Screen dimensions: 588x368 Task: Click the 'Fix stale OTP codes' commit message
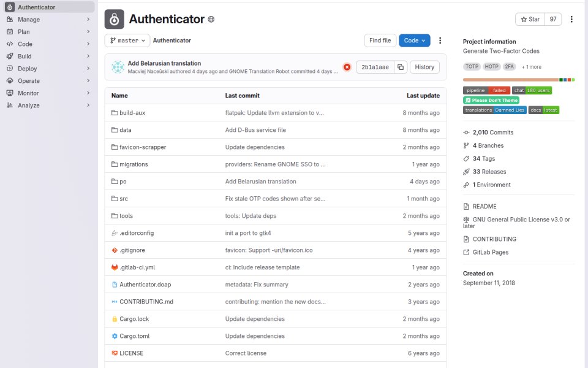point(275,199)
